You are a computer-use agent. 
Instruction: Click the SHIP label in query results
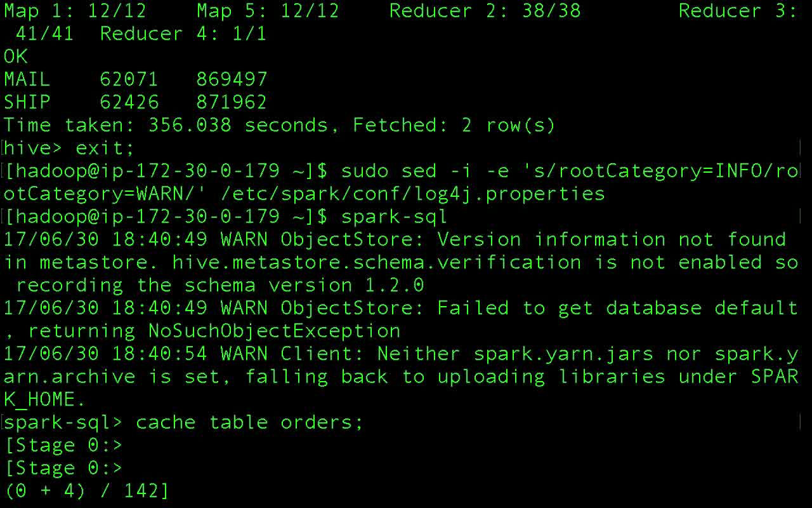(27, 102)
